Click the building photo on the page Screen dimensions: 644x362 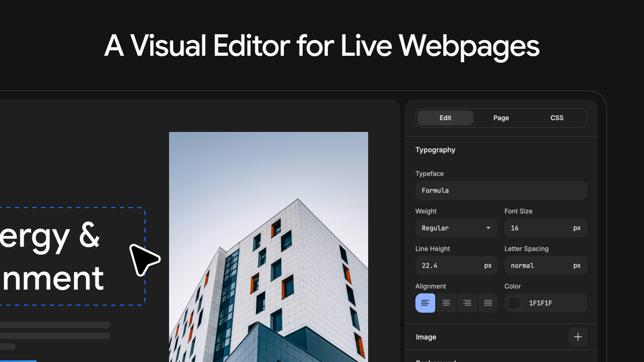[268, 247]
